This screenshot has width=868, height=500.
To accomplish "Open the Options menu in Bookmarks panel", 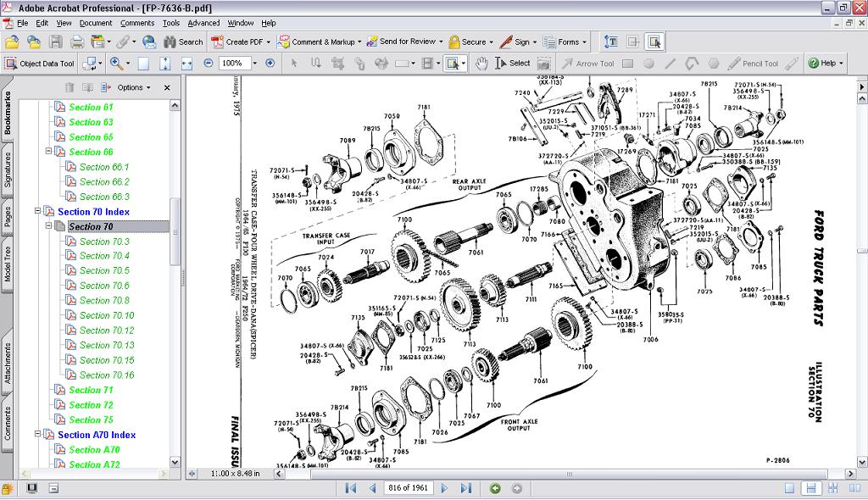I will [x=133, y=87].
